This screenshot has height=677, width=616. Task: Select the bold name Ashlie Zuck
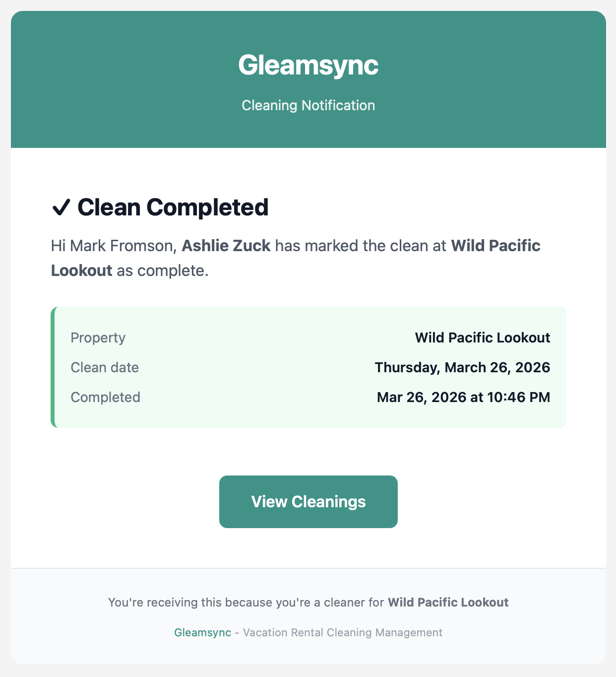(x=226, y=246)
